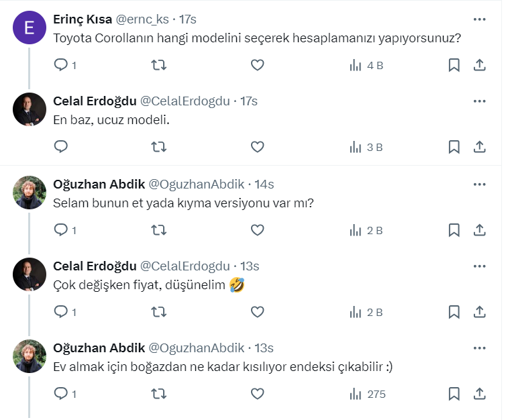
Task: Share Oğuzhan Abdik's "Selam bunun" tweet
Action: [480, 230]
